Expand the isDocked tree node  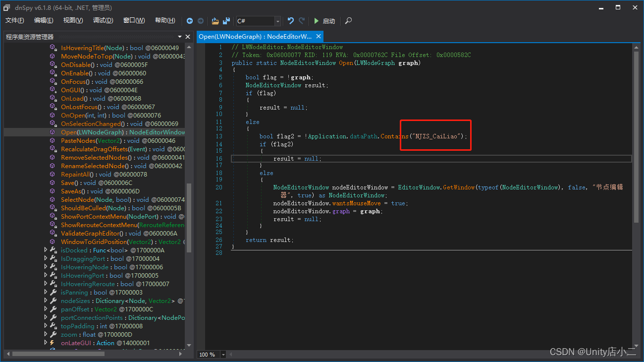(x=45, y=250)
